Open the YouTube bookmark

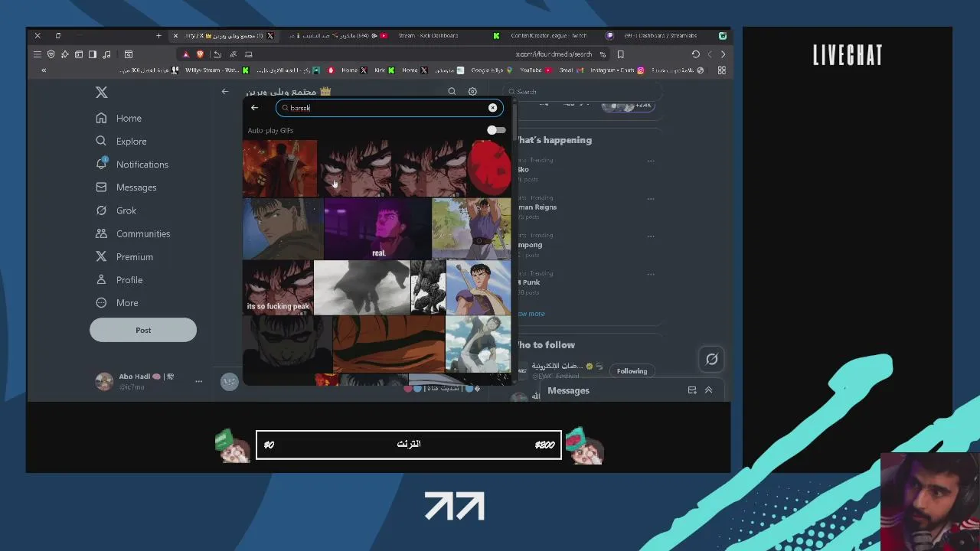pos(536,70)
